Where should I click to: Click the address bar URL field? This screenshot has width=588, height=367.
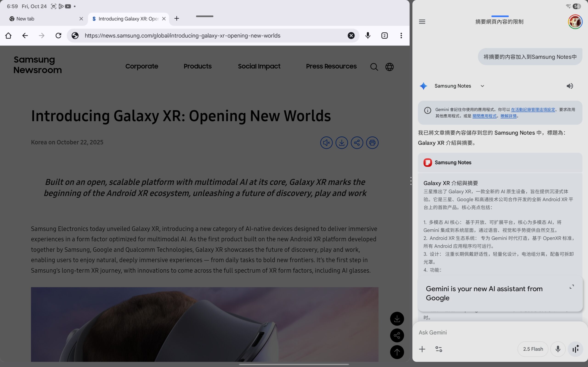click(214, 36)
